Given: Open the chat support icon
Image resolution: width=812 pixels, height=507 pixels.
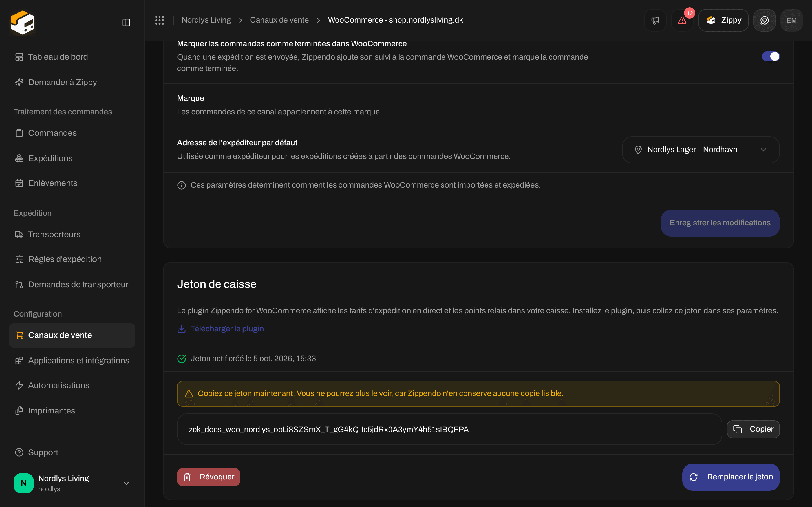Looking at the screenshot, I should (x=764, y=20).
